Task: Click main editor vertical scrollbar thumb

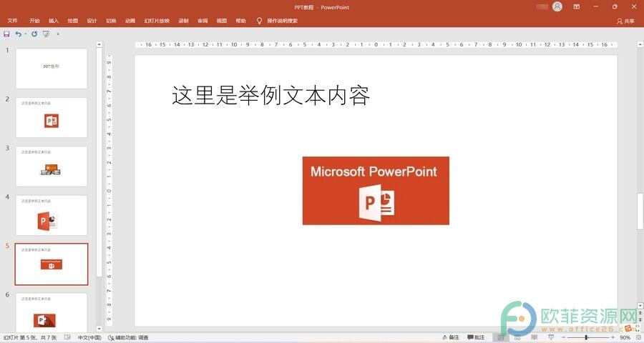Action: pos(640,211)
